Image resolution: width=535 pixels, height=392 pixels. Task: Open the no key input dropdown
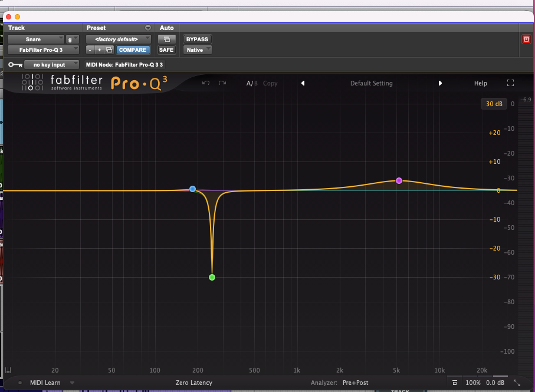51,65
